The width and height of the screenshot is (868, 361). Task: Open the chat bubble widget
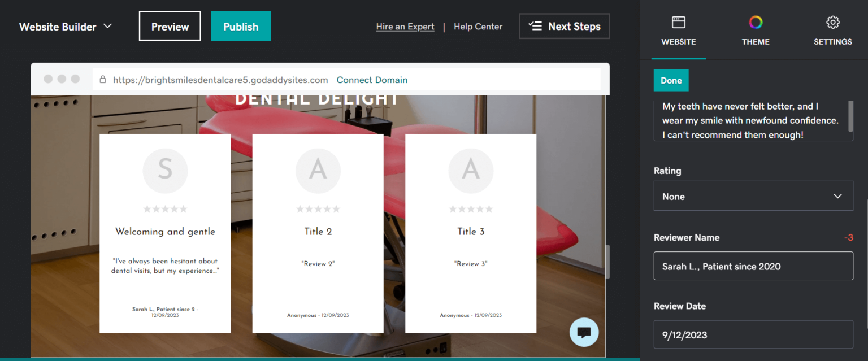click(584, 332)
